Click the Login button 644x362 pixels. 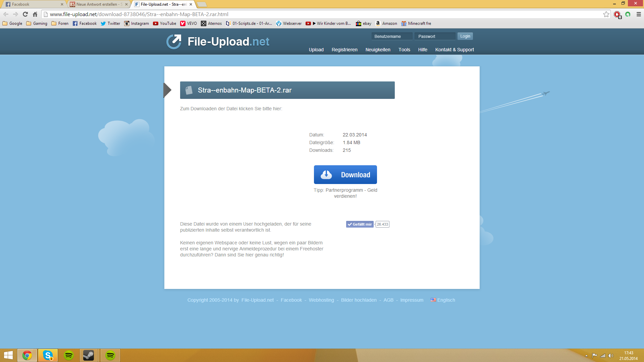[465, 36]
